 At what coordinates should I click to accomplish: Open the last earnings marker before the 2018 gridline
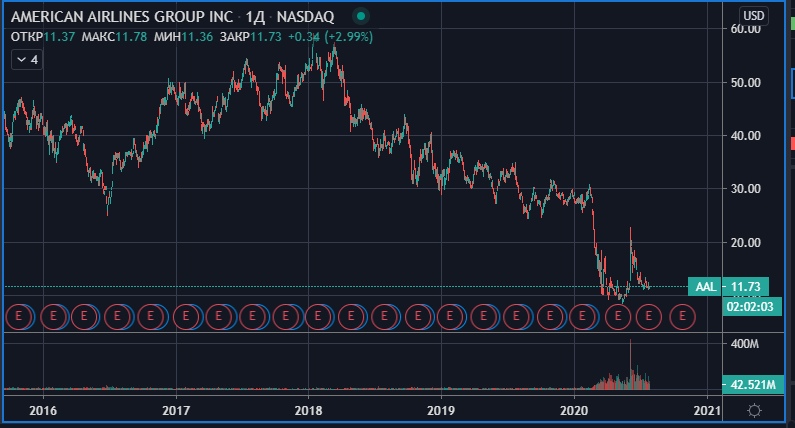point(285,316)
